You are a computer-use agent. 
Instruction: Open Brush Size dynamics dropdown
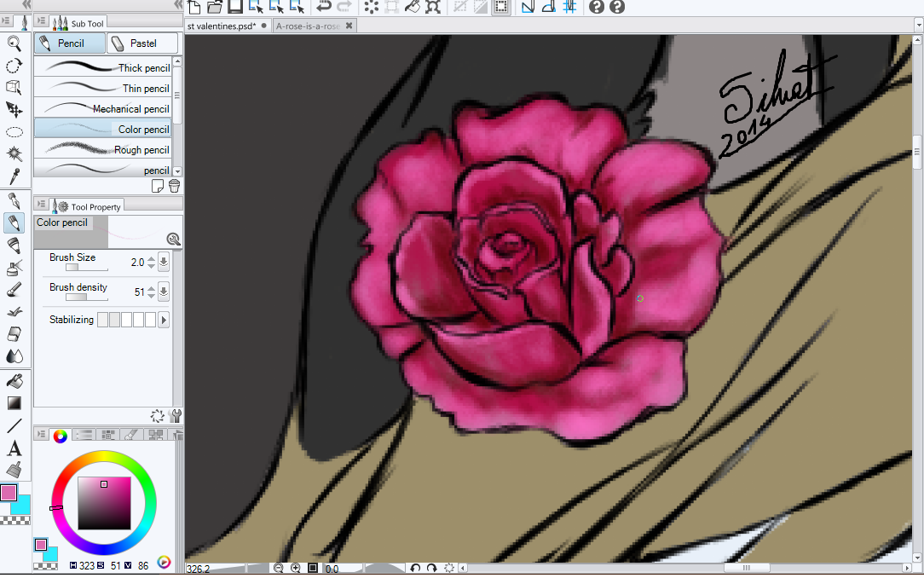coord(164,263)
